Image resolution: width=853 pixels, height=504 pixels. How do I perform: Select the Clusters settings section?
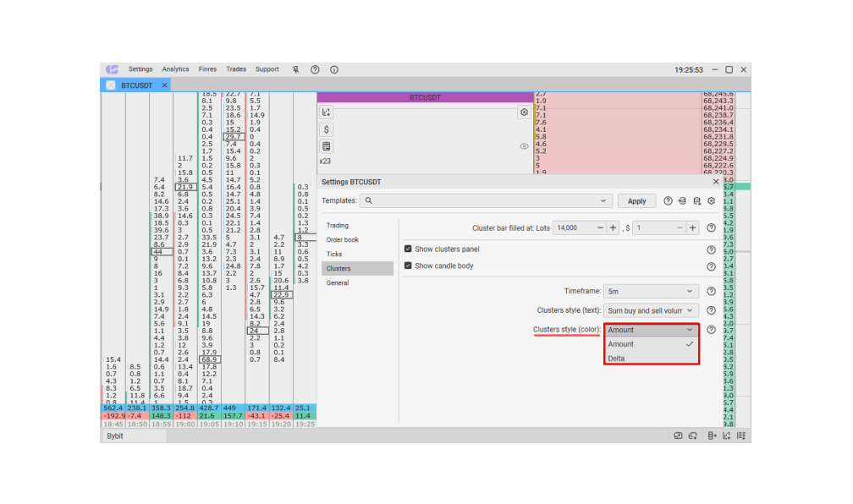tap(357, 269)
